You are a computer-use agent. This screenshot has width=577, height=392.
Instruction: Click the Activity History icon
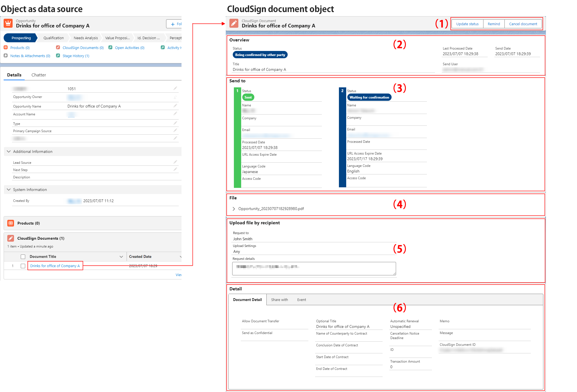coord(163,47)
